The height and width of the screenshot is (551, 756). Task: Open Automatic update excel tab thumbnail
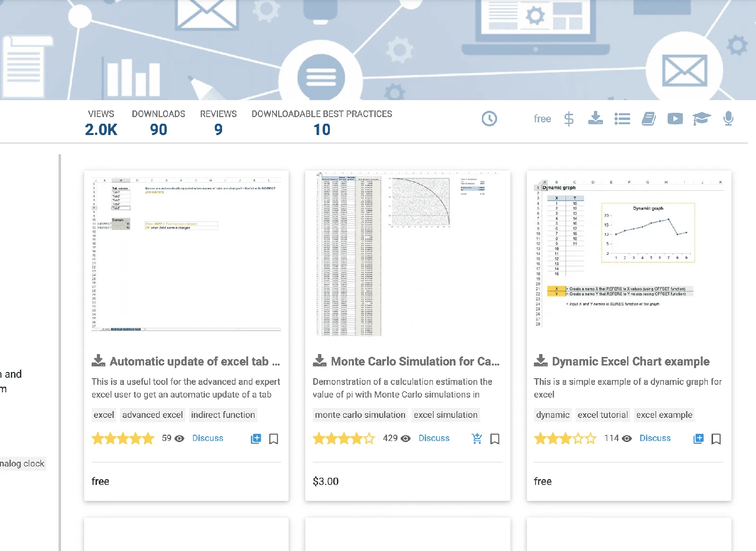pos(186,254)
